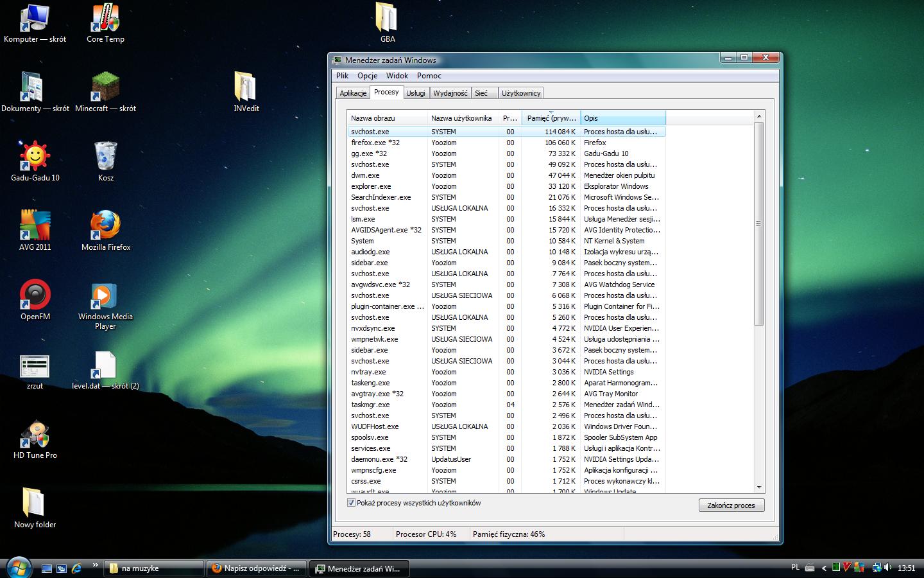Select the gg.exe *32 process row
The height and width of the screenshot is (578, 924).
[506, 153]
